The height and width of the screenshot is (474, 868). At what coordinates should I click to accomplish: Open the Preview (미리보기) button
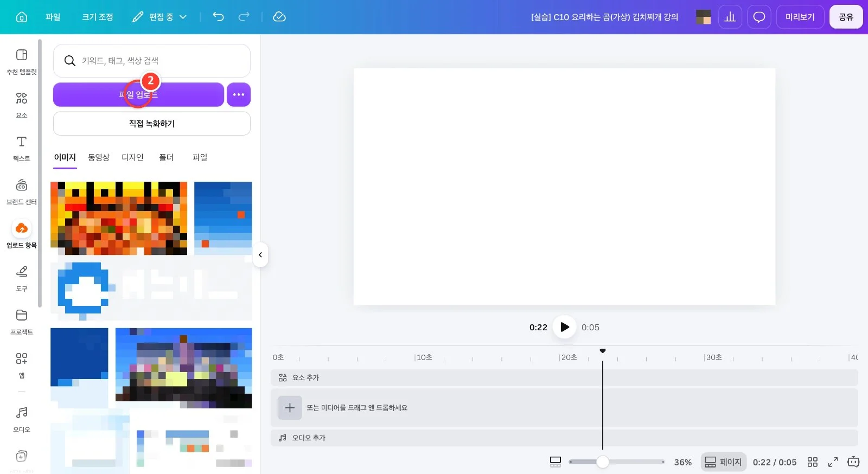(800, 17)
